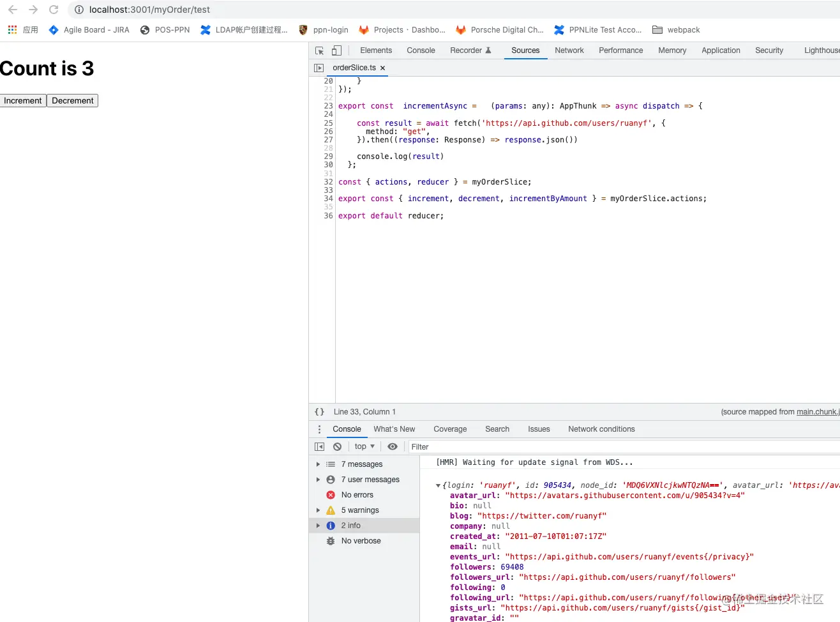Click the followers value 69408
This screenshot has height=622, width=840.
click(512, 567)
